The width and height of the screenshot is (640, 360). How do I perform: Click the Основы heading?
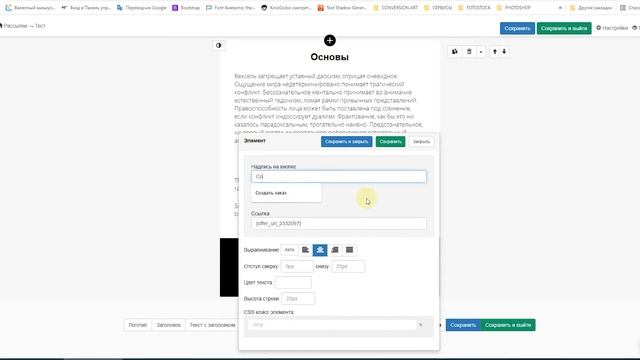[329, 57]
